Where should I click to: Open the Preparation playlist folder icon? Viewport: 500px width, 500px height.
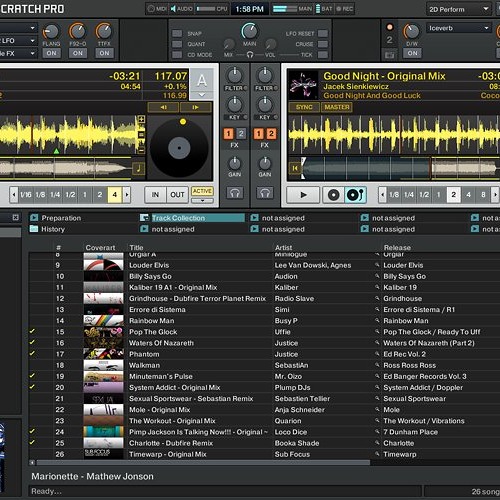point(34,218)
